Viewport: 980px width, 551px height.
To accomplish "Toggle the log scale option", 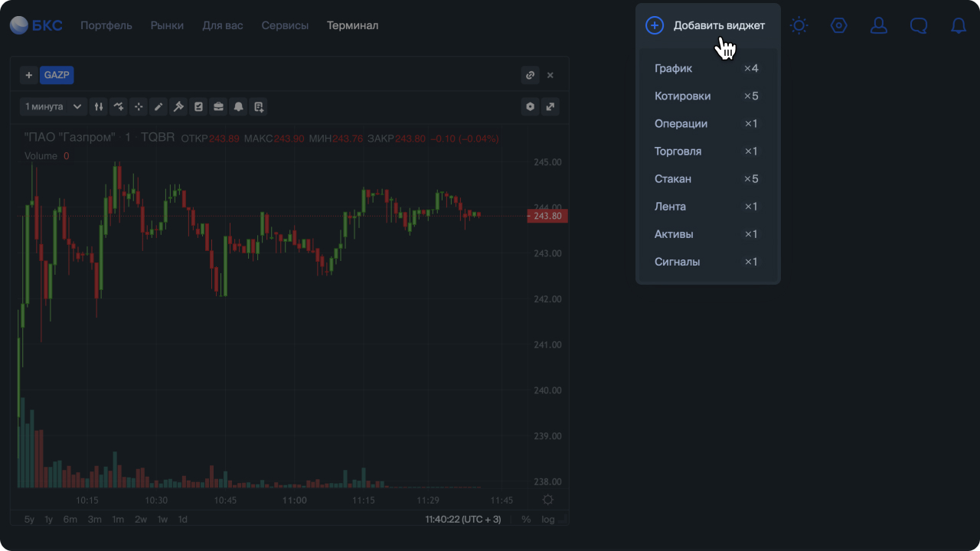I will click(548, 519).
